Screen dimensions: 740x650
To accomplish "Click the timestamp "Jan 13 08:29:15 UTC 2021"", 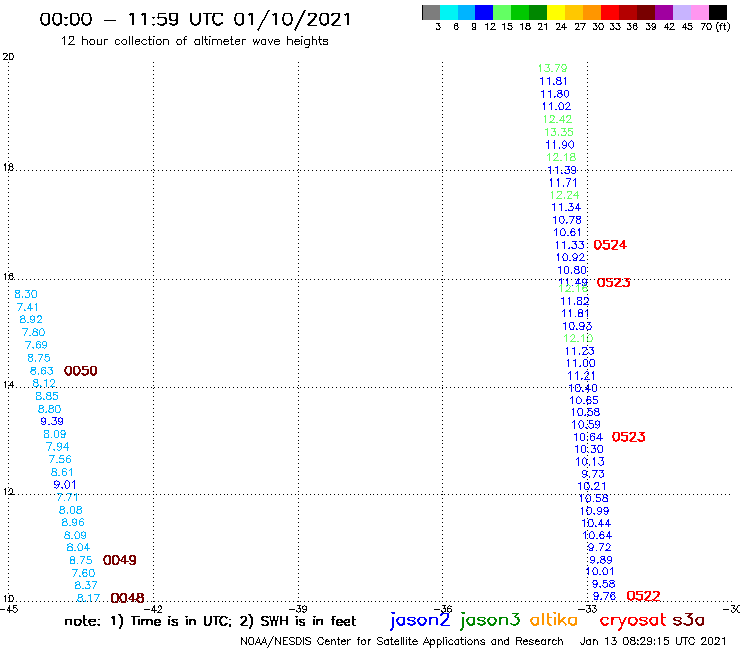I will pyautogui.click(x=653, y=641).
